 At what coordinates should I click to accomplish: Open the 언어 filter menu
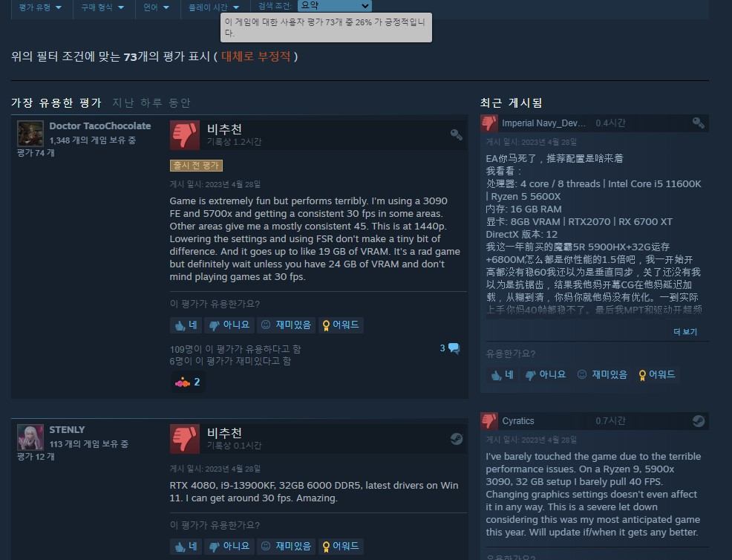(157, 7)
